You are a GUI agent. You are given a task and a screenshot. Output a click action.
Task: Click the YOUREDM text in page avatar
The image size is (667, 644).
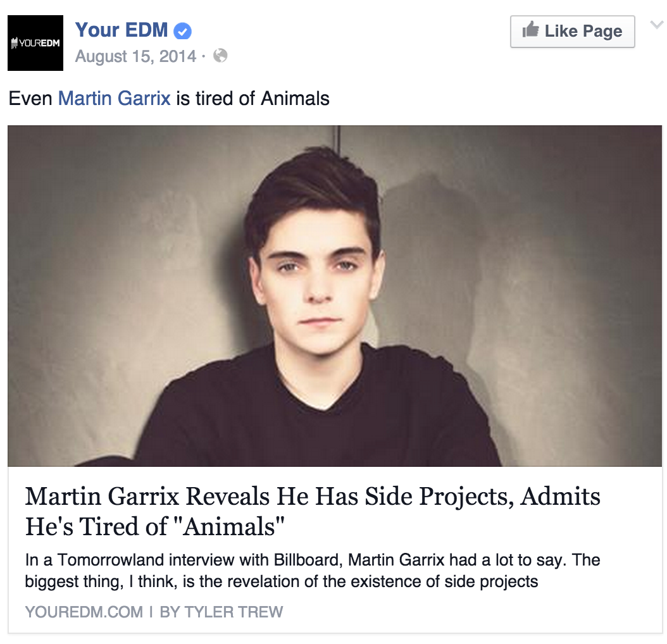click(35, 43)
